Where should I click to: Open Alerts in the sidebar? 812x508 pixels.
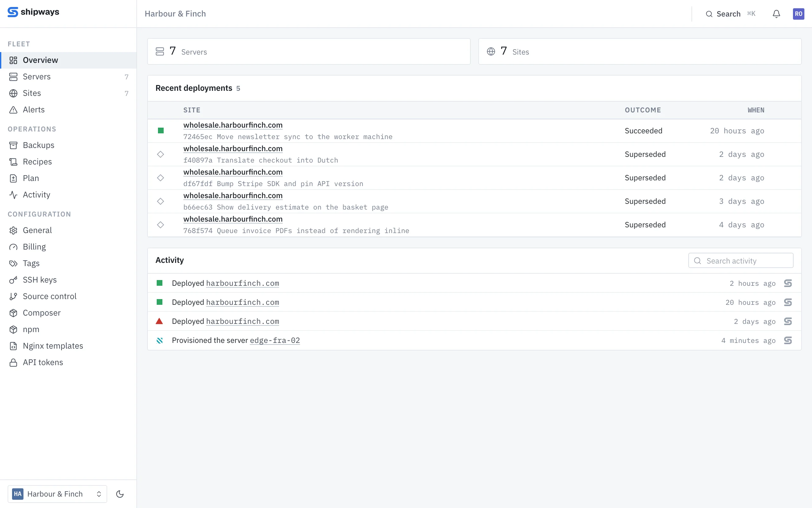tap(68, 110)
